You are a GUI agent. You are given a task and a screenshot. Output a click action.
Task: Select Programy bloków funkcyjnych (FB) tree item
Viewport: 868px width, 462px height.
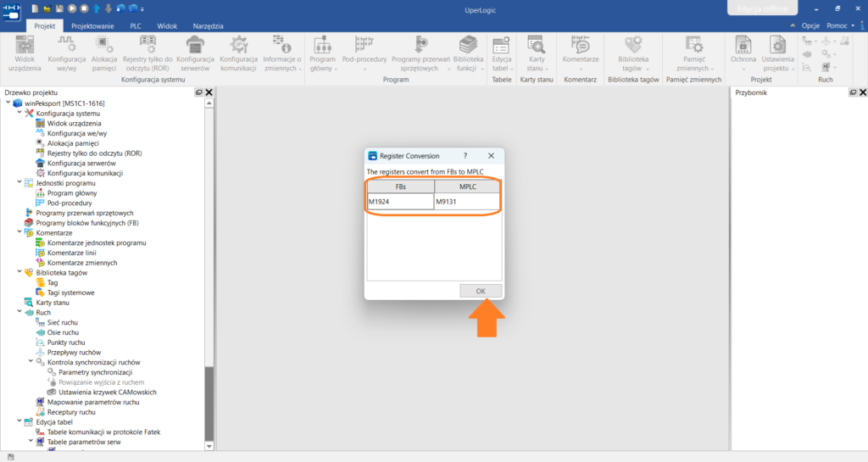87,223
